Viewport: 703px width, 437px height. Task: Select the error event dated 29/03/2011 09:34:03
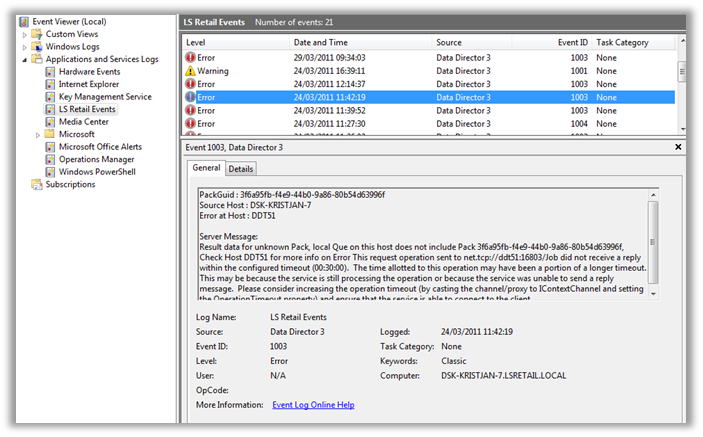pyautogui.click(x=329, y=59)
